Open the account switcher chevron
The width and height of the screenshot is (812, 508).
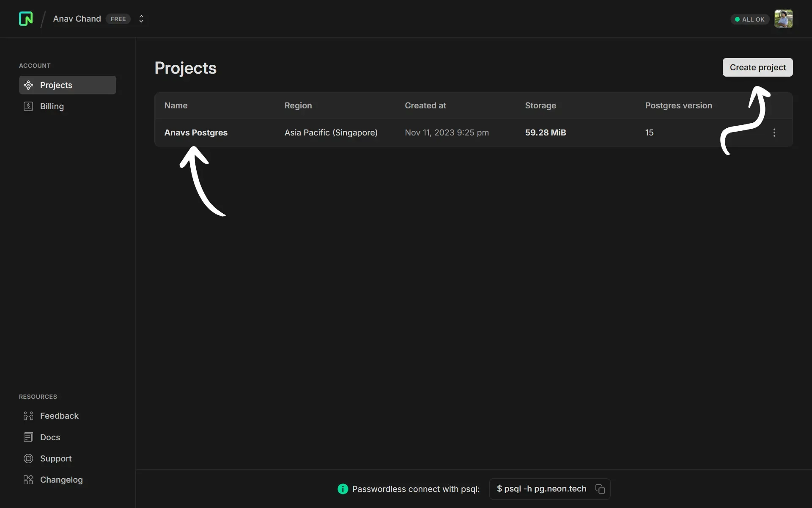[141, 19]
